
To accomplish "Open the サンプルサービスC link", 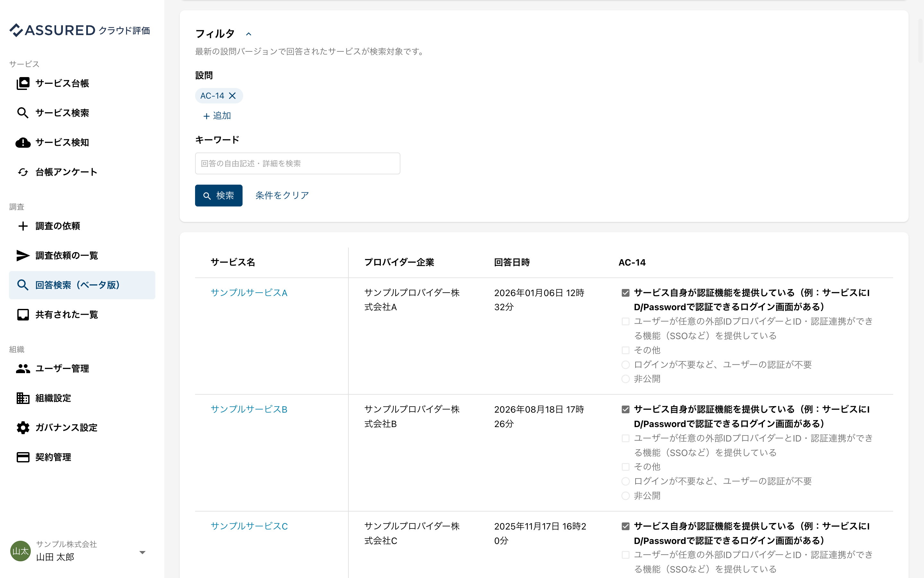I will [249, 526].
